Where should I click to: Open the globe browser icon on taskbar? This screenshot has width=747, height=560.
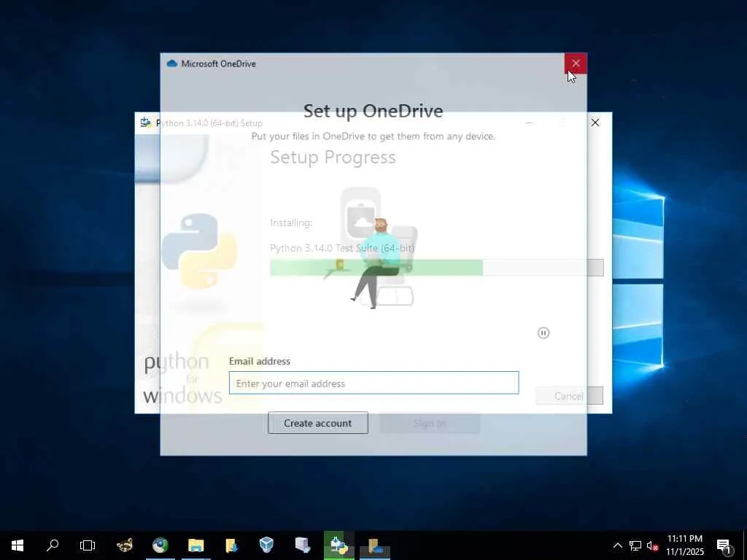pyautogui.click(x=160, y=545)
